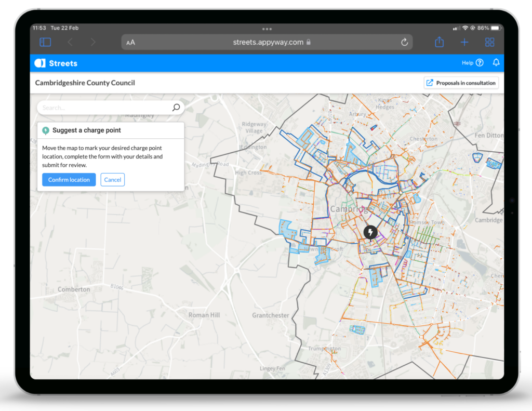Open Proposals in consultation
The width and height of the screenshot is (532, 411).
coord(461,83)
